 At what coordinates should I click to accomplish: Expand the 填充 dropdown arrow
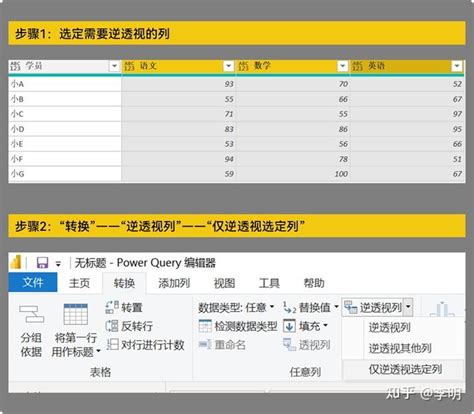[325, 325]
